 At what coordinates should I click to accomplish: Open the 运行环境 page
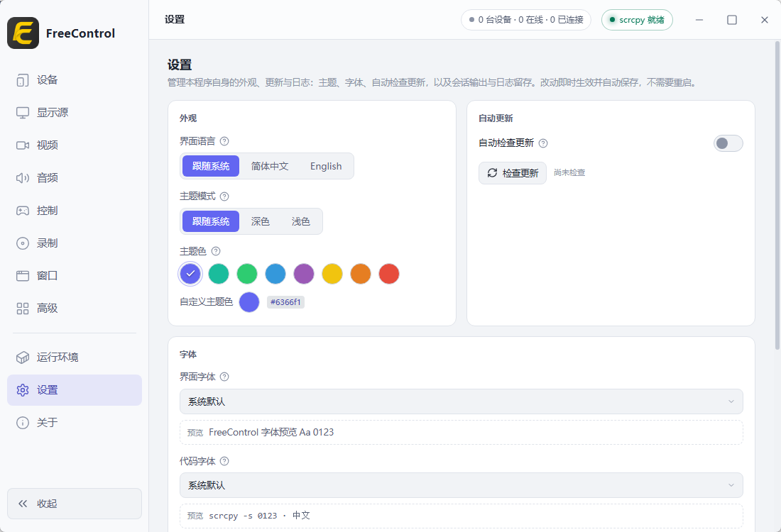(x=75, y=358)
